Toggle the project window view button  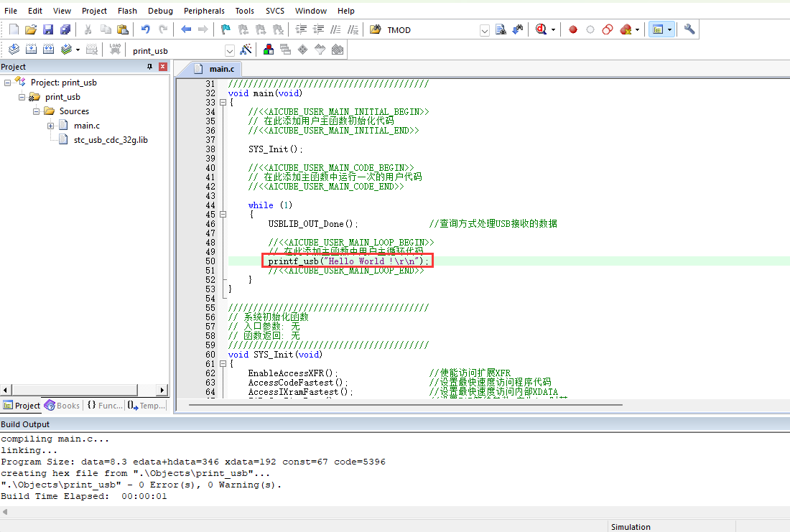point(656,29)
